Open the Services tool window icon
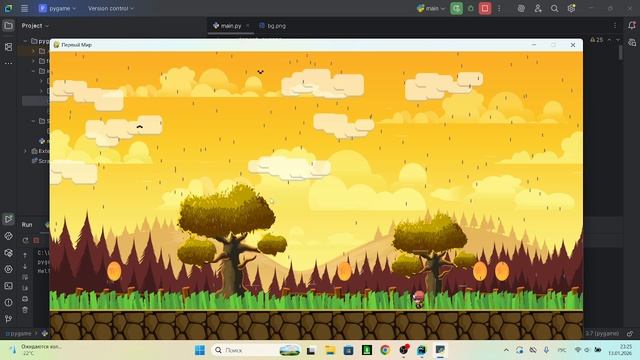The height and width of the screenshot is (360, 640). [8, 269]
